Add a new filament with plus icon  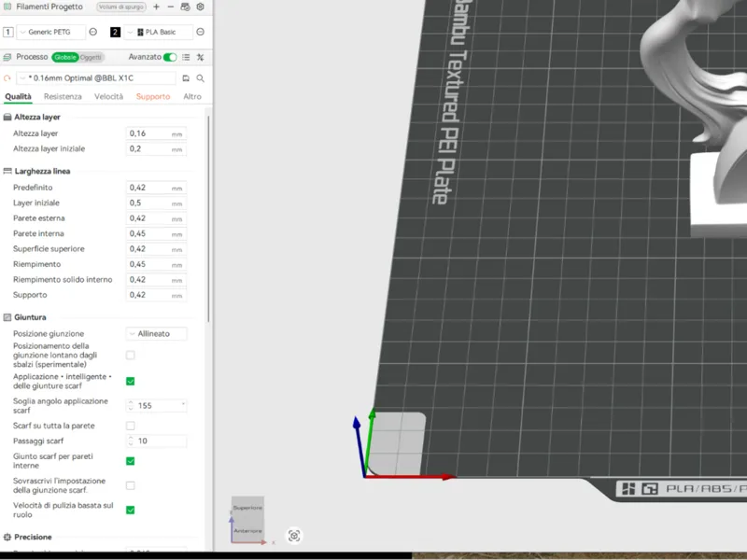(156, 7)
